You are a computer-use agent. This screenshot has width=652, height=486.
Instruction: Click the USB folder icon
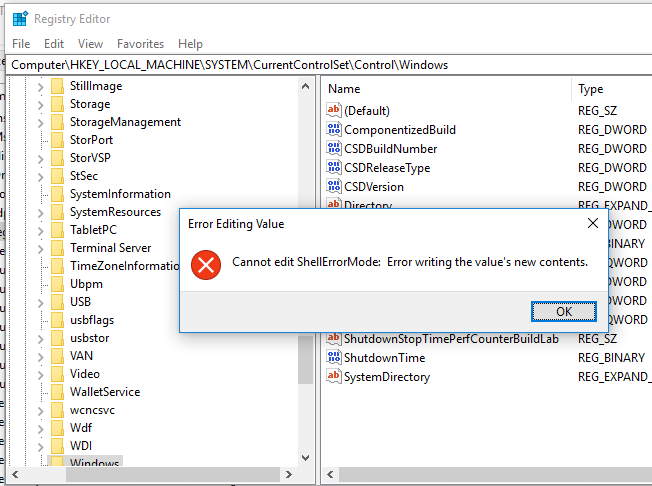tap(57, 302)
